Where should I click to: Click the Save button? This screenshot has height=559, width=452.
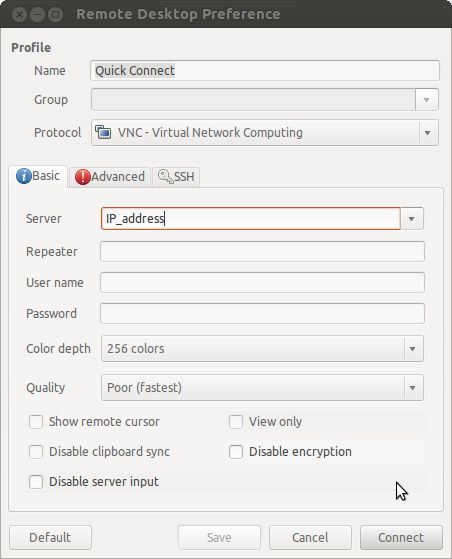[x=219, y=537]
